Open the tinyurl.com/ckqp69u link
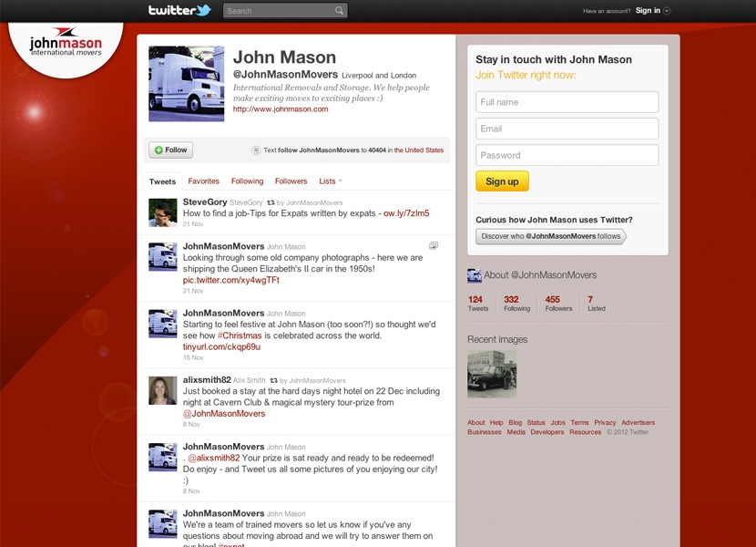 [x=221, y=346]
